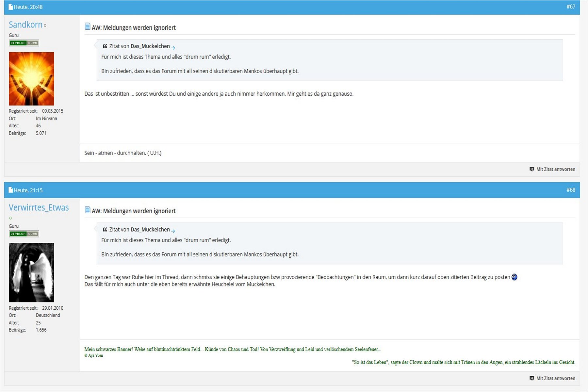This screenshot has width=588, height=392.
Task: Open the permalink for post #68
Action: (x=571, y=190)
